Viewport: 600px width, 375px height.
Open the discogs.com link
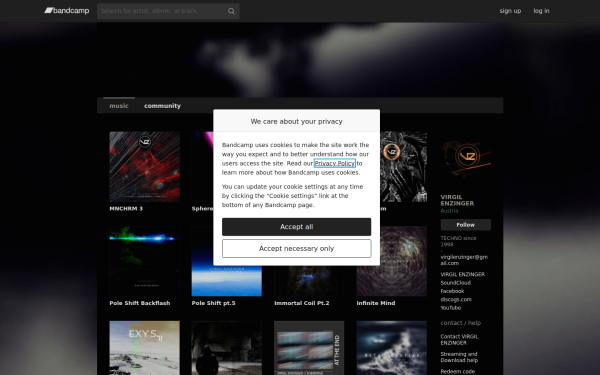456,300
